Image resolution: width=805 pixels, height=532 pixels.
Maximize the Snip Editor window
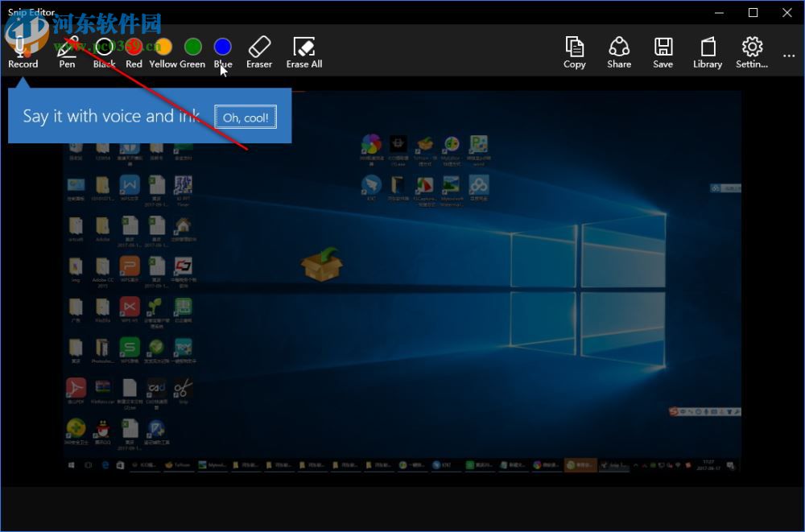(x=753, y=12)
